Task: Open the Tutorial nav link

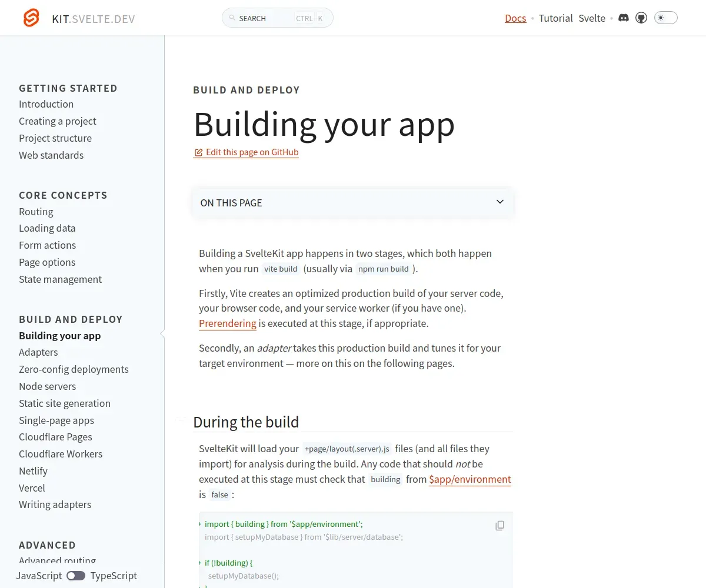Action: (555, 18)
